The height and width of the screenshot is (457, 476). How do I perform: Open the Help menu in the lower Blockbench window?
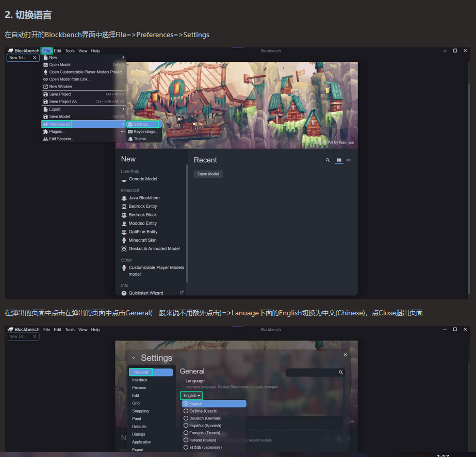pyautogui.click(x=95, y=330)
